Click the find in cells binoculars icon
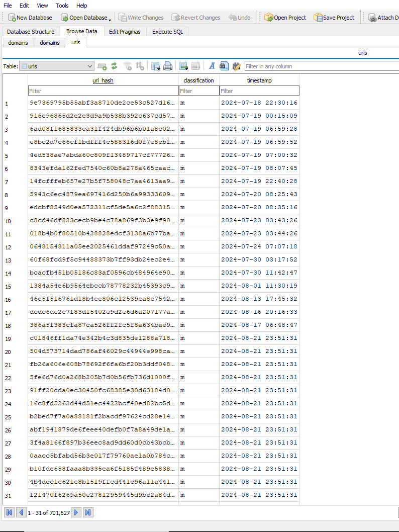The image size is (399, 532). pyautogui.click(x=224, y=66)
